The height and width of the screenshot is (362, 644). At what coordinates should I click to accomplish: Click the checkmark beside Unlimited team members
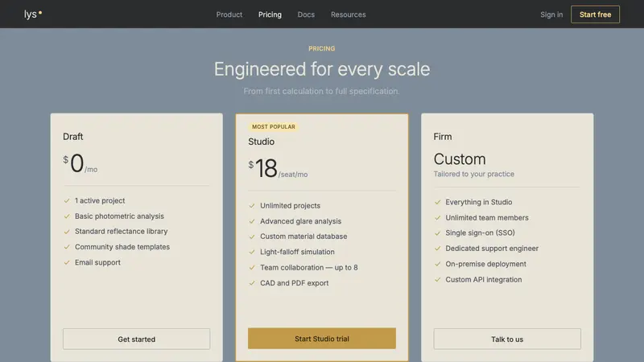437,217
